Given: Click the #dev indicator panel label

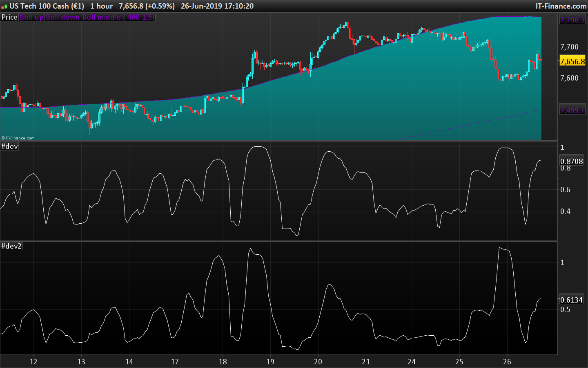Looking at the screenshot, I should (x=10, y=146).
